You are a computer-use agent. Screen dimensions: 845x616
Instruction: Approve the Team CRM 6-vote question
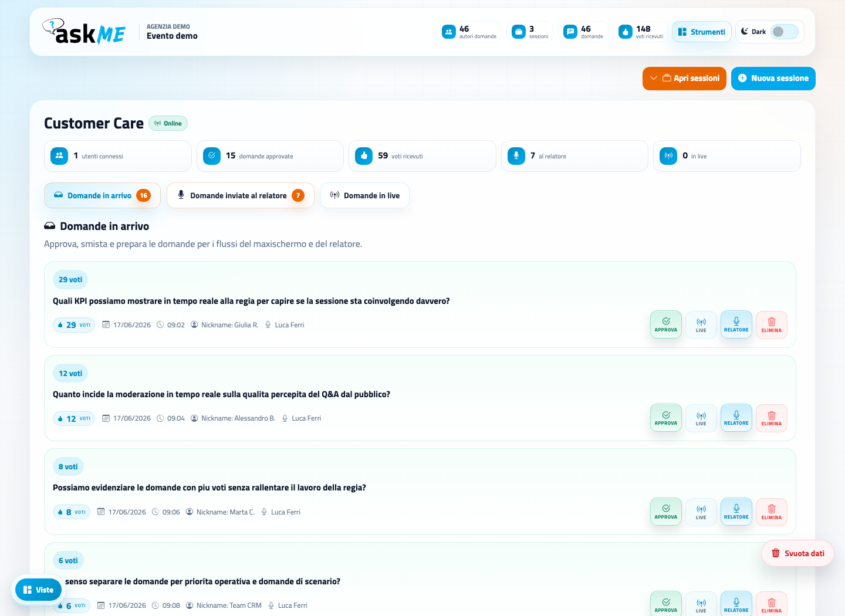[666, 604]
